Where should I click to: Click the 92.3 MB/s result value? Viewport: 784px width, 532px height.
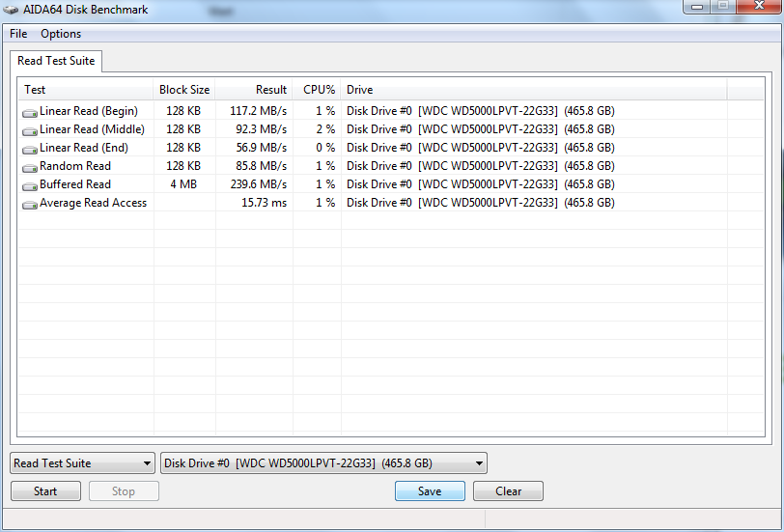pos(261,129)
